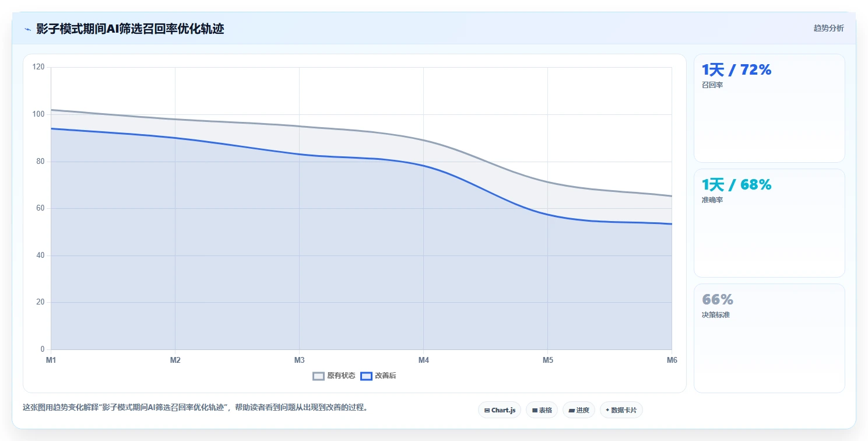This screenshot has width=868, height=441.
Task: Select the 数据卡片 tag chip
Action: [x=621, y=410]
